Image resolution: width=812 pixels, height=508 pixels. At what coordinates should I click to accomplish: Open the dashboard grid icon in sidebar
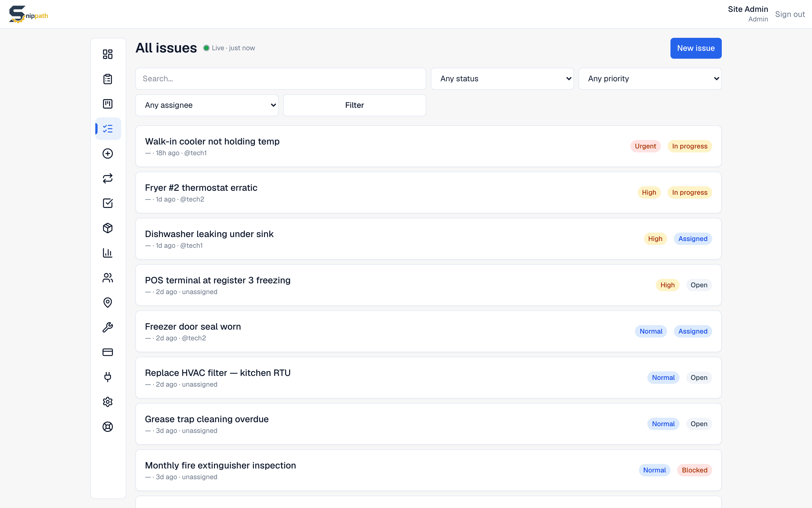pyautogui.click(x=108, y=54)
